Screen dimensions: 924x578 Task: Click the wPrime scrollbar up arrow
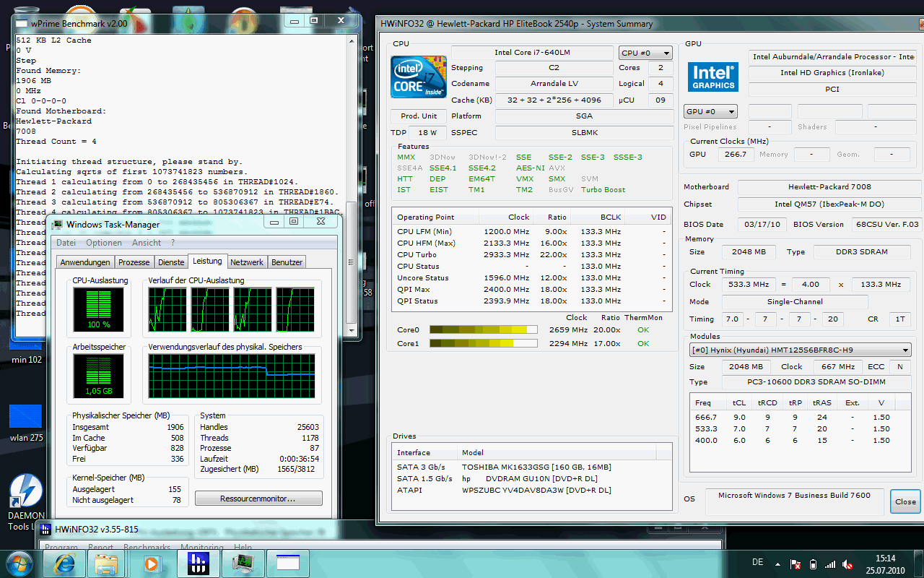351,41
